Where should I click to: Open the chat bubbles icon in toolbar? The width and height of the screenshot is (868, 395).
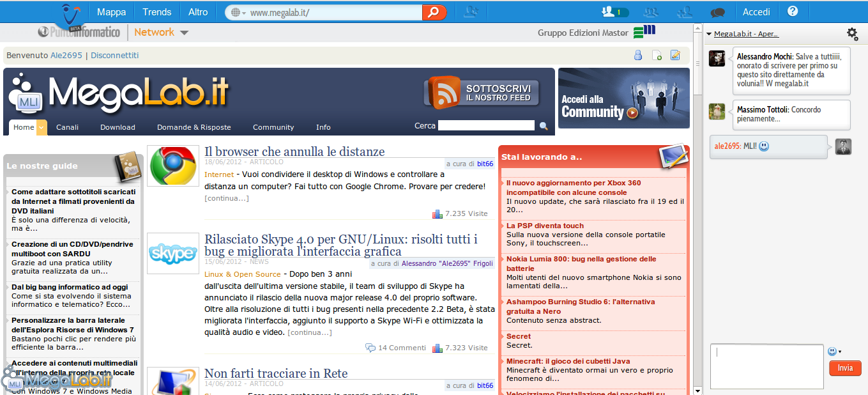coord(718,12)
